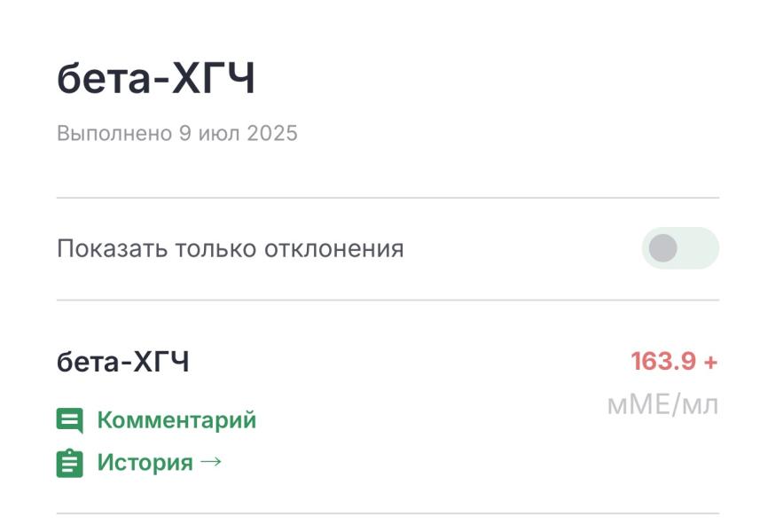Click the Показать только отклонения label text
Image resolution: width=775 pixels, height=532 pixels.
point(231,248)
